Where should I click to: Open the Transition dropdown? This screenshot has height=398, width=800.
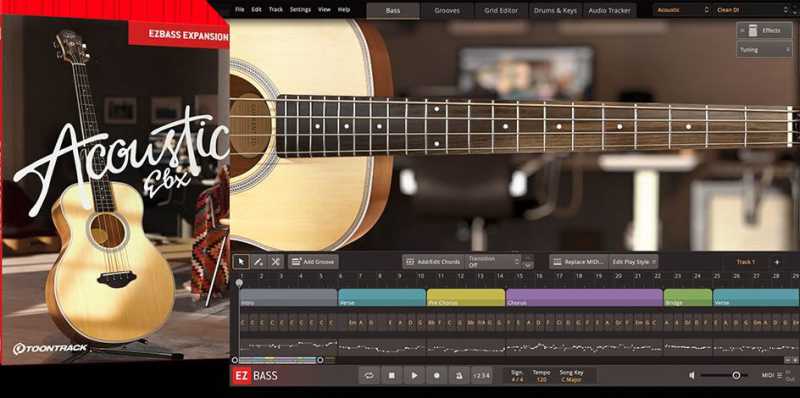click(493, 262)
